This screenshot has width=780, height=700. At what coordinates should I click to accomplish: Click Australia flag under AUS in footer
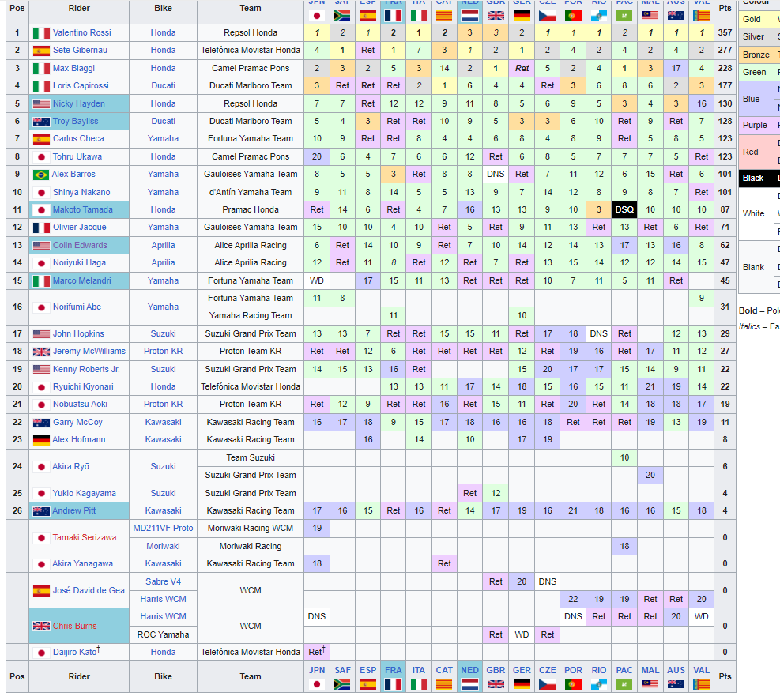coord(676,684)
